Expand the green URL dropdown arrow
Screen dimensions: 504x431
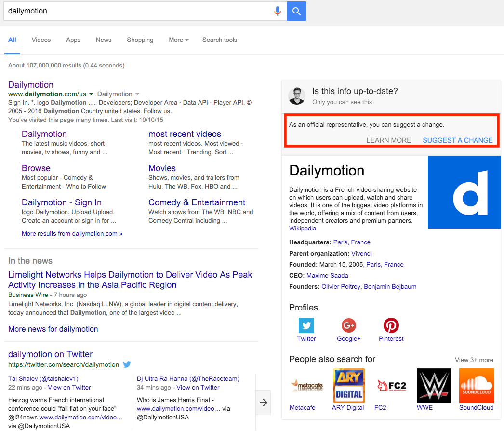91,94
